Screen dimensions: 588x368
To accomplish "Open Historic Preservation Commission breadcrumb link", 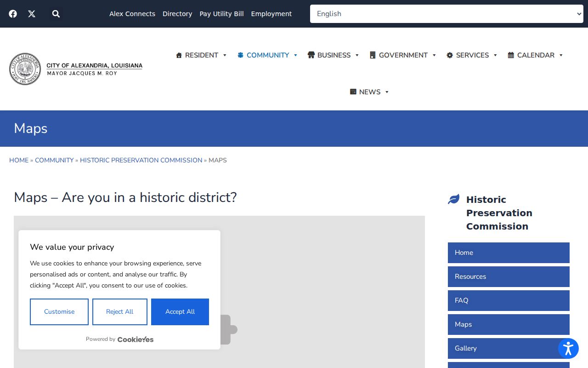I will 141,160.
